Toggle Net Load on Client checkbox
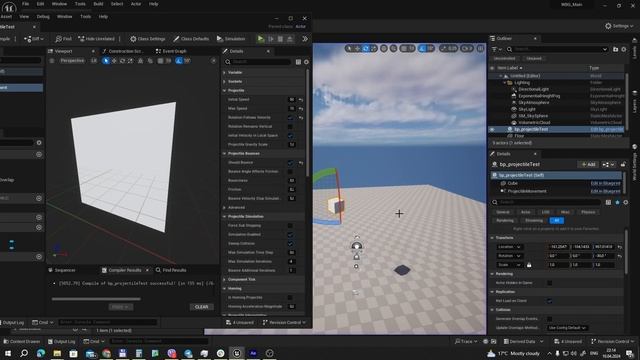The height and width of the screenshot is (360, 640). tap(549, 301)
